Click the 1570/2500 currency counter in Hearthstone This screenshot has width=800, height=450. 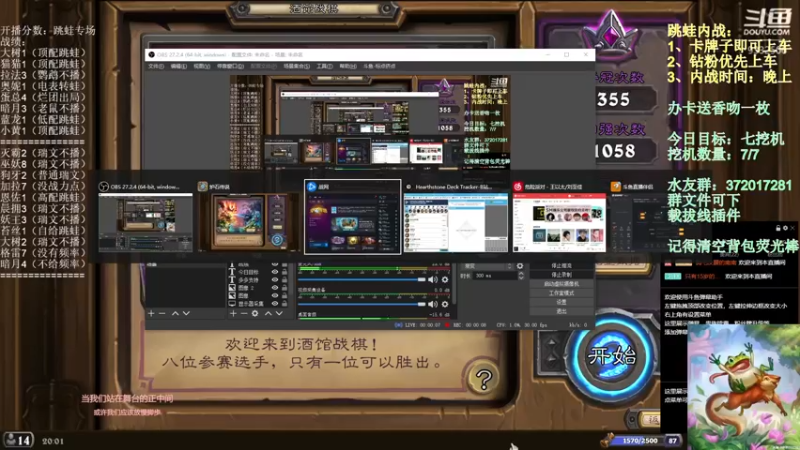point(640,440)
